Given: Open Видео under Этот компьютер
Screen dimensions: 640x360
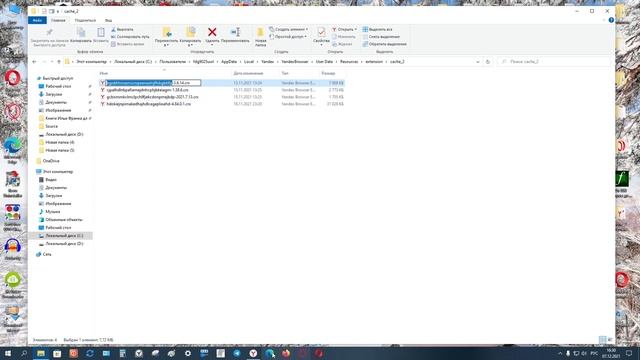Looking at the screenshot, I should click(51, 180).
